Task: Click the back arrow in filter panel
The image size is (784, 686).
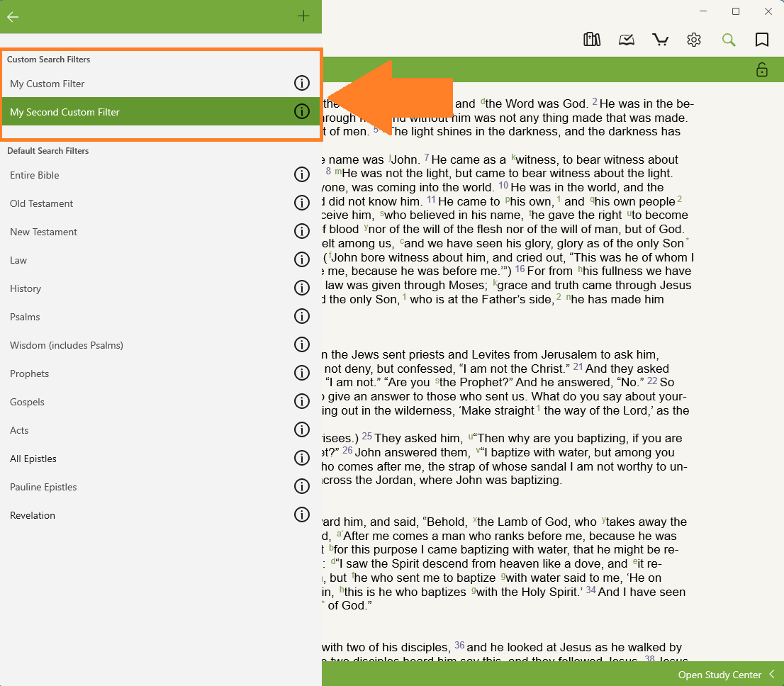Action: tap(13, 16)
